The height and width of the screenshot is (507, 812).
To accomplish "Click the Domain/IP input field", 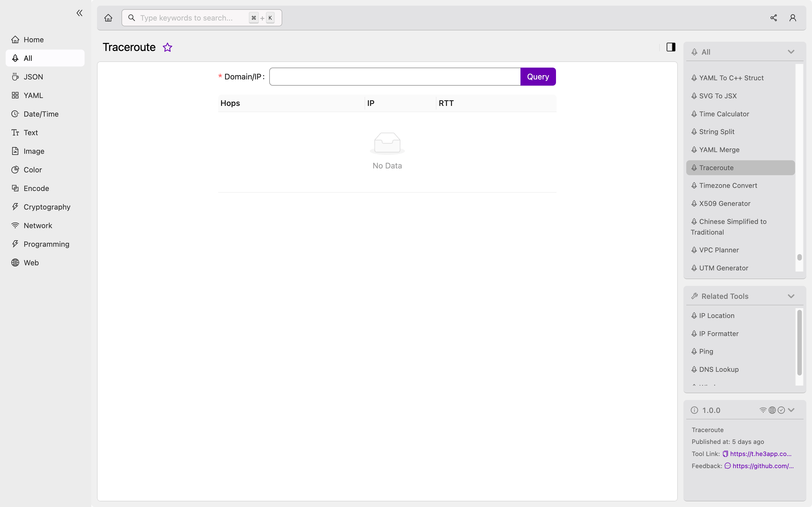I will (x=395, y=77).
